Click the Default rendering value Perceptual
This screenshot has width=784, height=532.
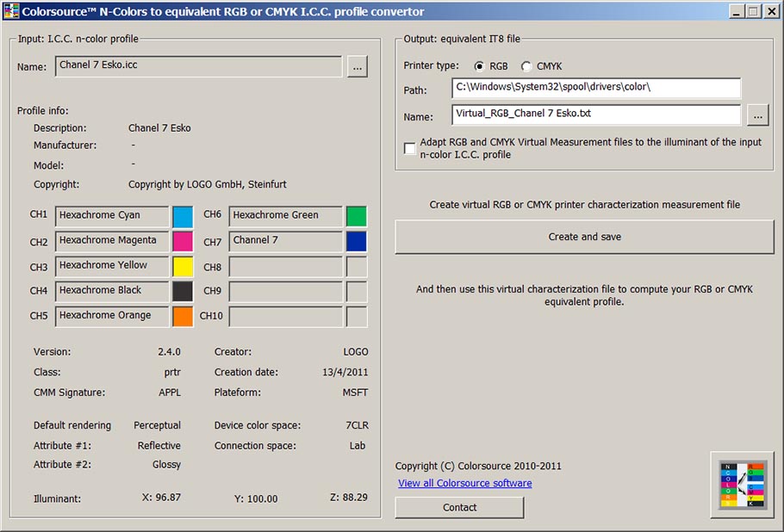(x=157, y=425)
